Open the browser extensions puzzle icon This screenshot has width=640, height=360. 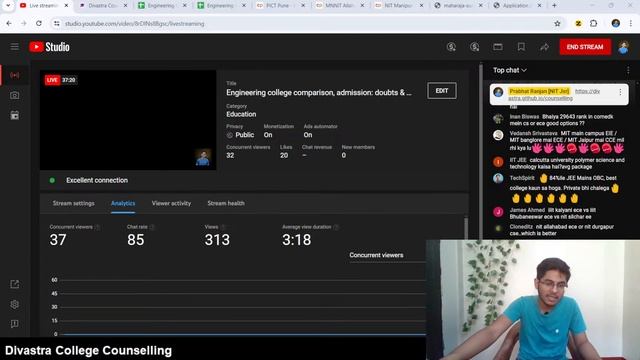(593, 24)
